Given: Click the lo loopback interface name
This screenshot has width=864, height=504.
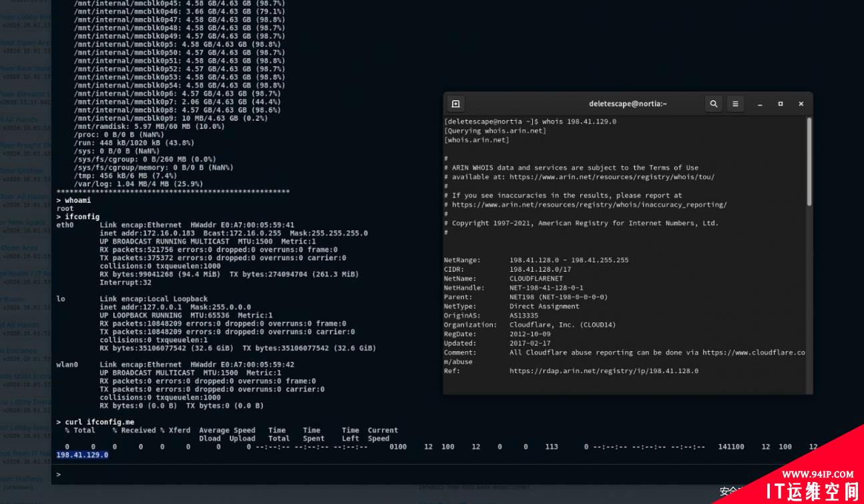Looking at the screenshot, I should tap(61, 299).
